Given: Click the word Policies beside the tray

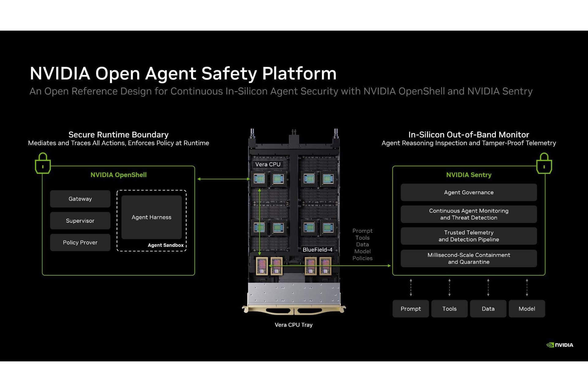Looking at the screenshot, I should (x=362, y=258).
